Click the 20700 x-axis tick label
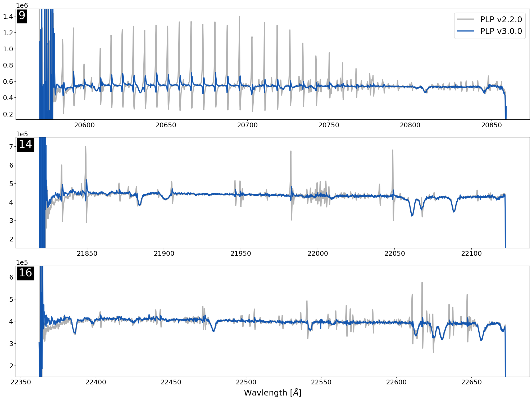Viewport: 532px width, 400px height. 247,125
